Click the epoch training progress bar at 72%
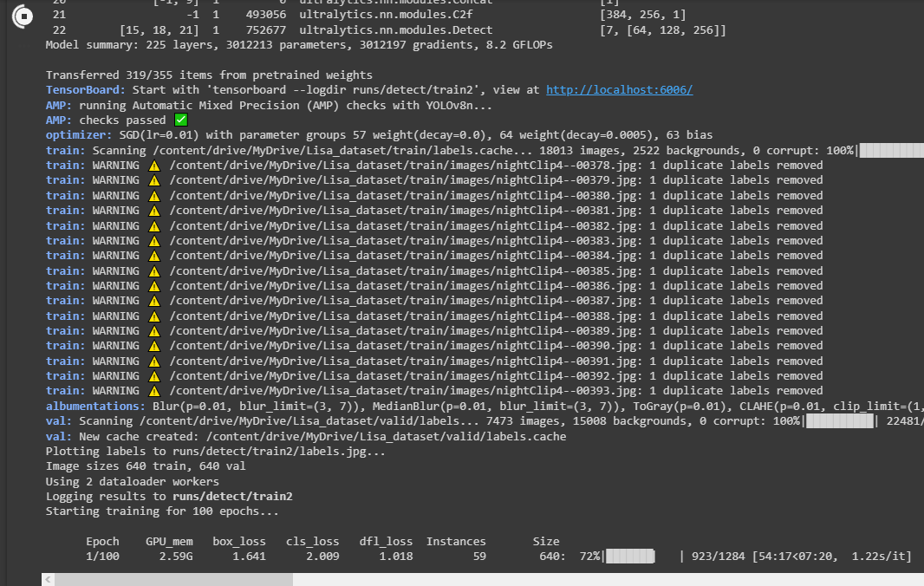Screen dimensions: 924x586 628,556
